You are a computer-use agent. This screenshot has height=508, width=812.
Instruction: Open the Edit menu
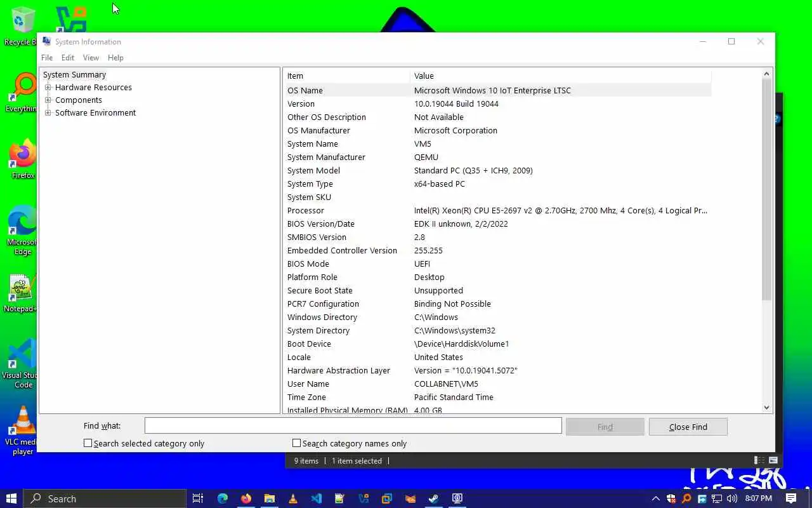pyautogui.click(x=68, y=58)
